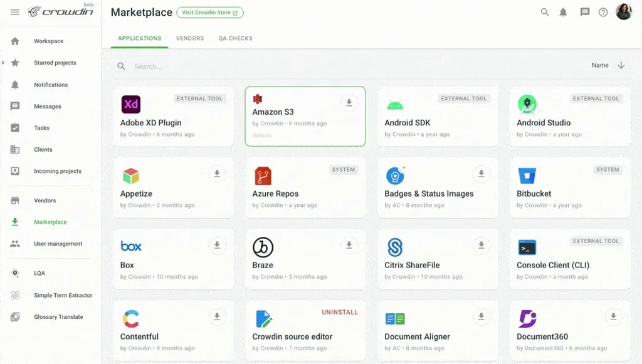The width and height of the screenshot is (642, 364).
Task: Install Document360 via its download icon
Action: pyautogui.click(x=613, y=316)
